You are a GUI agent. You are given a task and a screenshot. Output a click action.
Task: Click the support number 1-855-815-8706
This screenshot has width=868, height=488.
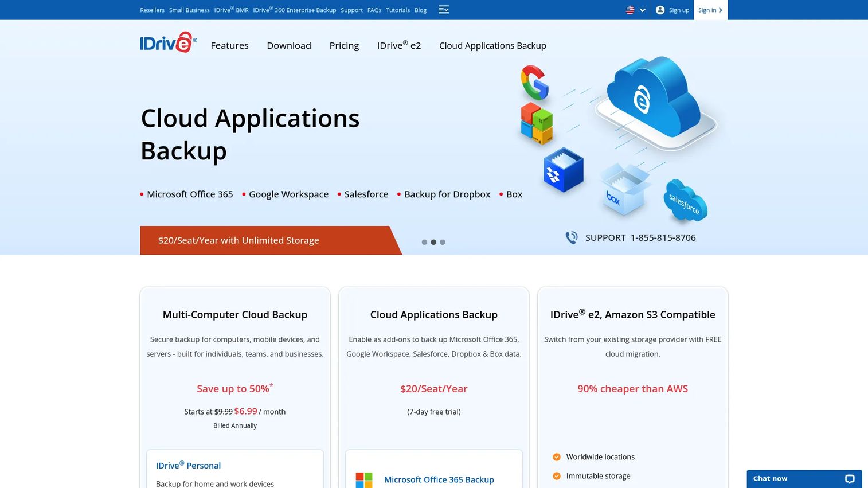[663, 237]
